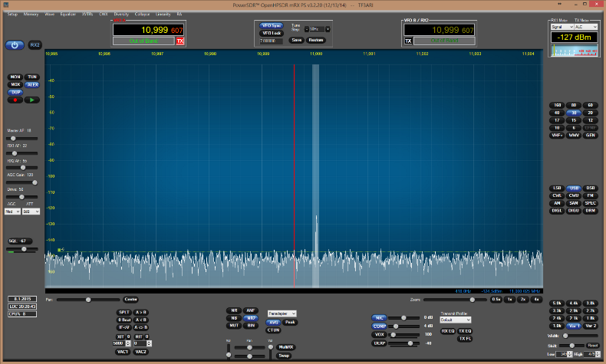Adjust the Zoom slider
This screenshot has width=606, height=364.
pyautogui.click(x=455, y=300)
